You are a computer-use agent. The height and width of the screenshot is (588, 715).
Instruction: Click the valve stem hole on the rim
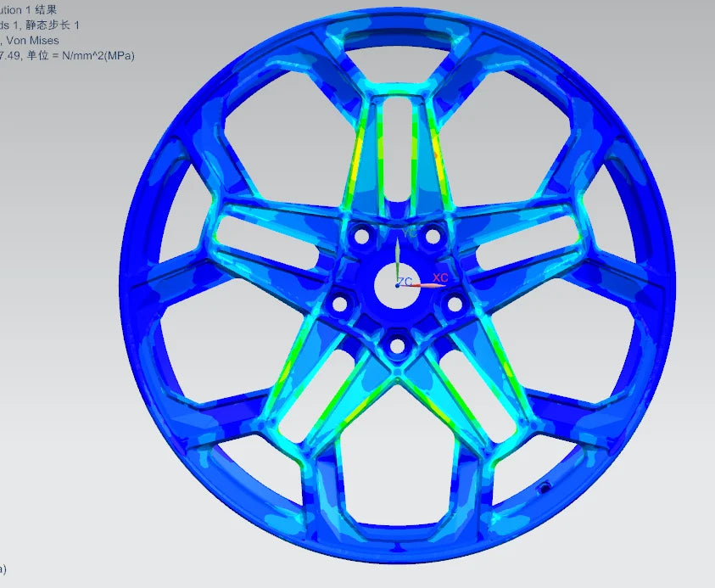coord(544,489)
